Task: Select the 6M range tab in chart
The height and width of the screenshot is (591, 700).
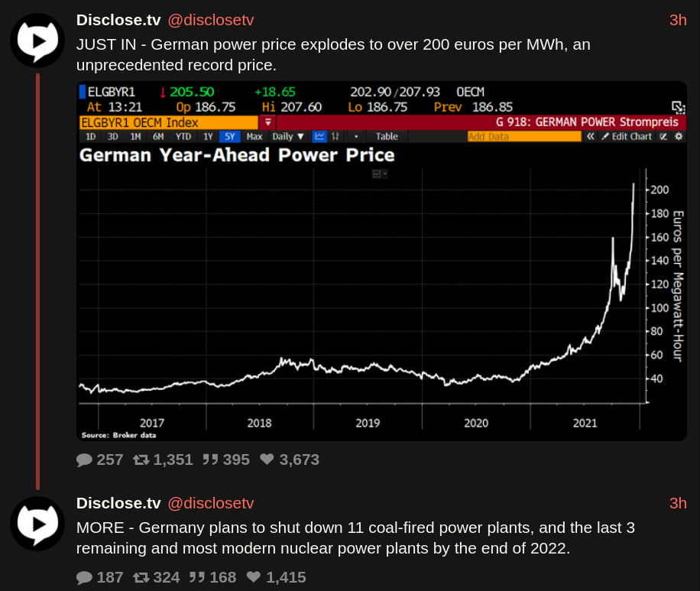Action: [x=158, y=137]
